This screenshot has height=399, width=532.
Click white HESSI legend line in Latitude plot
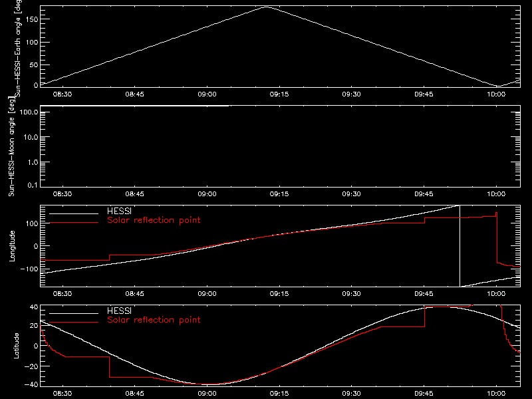(74, 313)
